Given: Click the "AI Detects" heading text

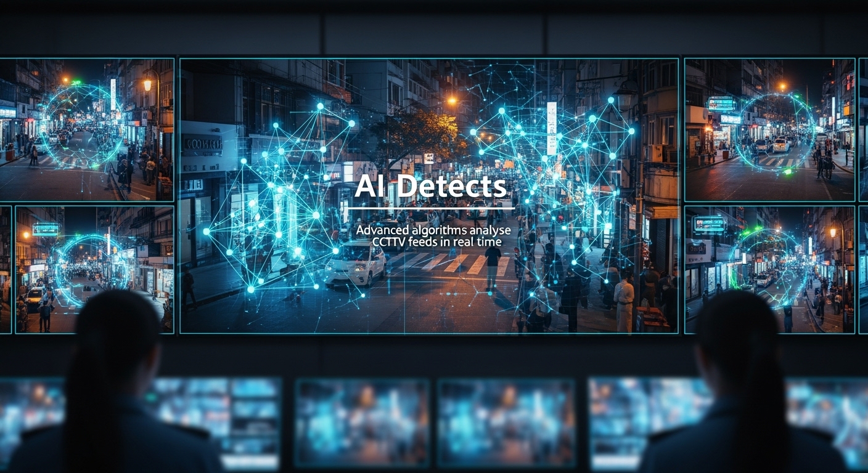Looking at the screenshot, I should (430, 187).
